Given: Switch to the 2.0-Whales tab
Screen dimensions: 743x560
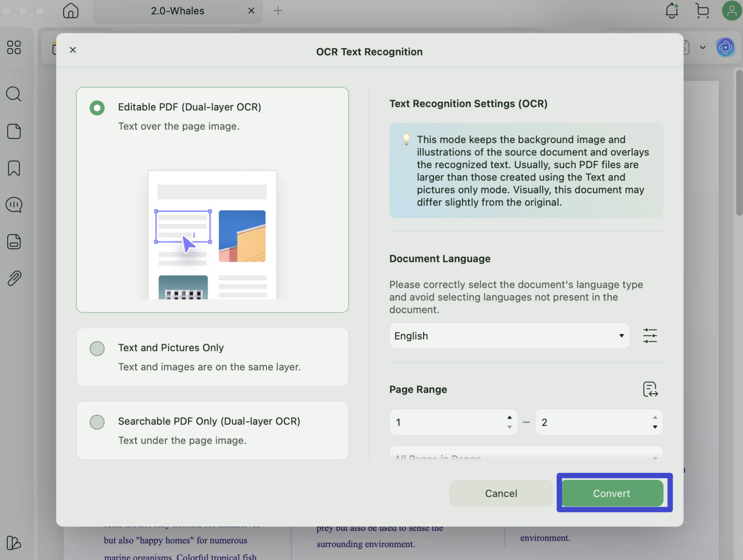Looking at the screenshot, I should 177,11.
